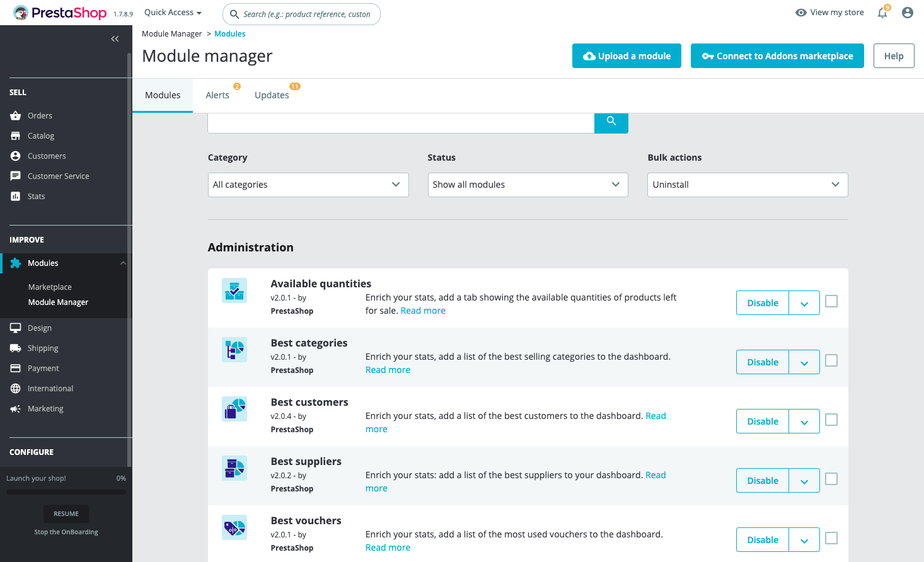Select the Best vouchers checkbox

(831, 538)
